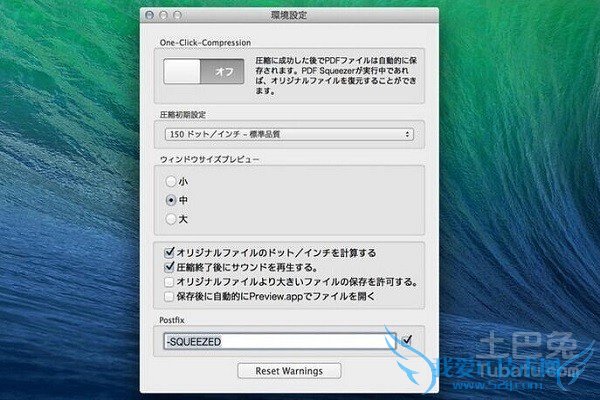Image resolution: width=600 pixels, height=400 pixels.
Task: Enable 保存後に自動的にPreview.appでファイルを開く checkbox
Action: point(169,296)
